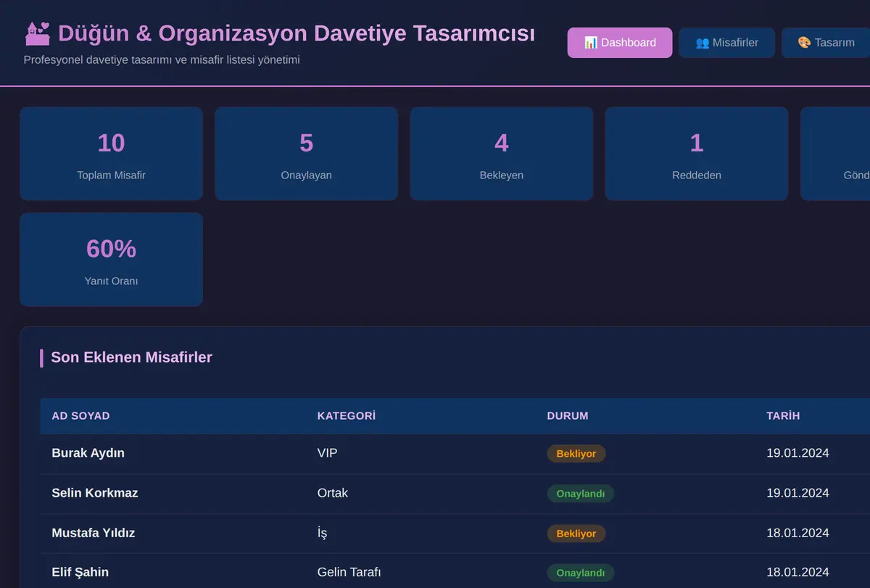Click Selin Korkmaz's date 19.01.2024

pyautogui.click(x=797, y=493)
